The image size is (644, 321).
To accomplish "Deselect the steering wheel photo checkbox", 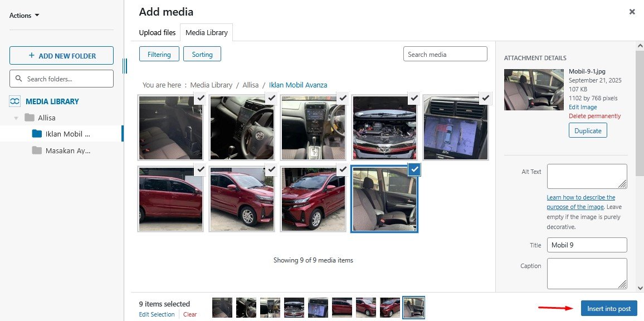I will click(271, 98).
